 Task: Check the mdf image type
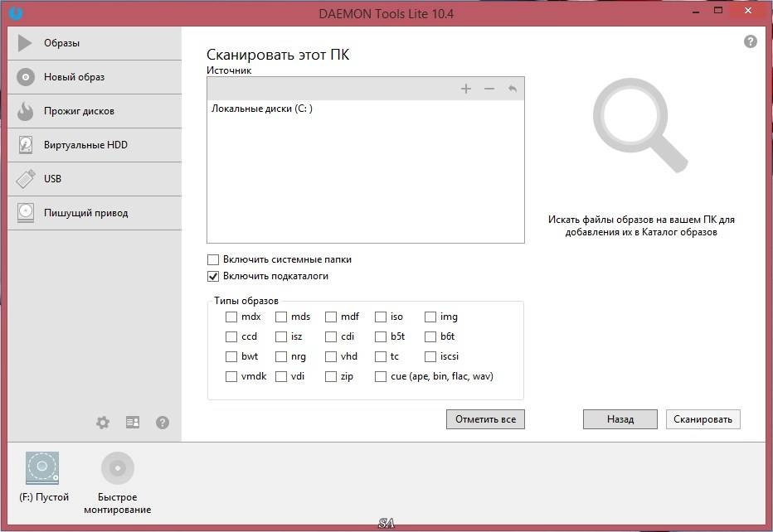click(331, 317)
